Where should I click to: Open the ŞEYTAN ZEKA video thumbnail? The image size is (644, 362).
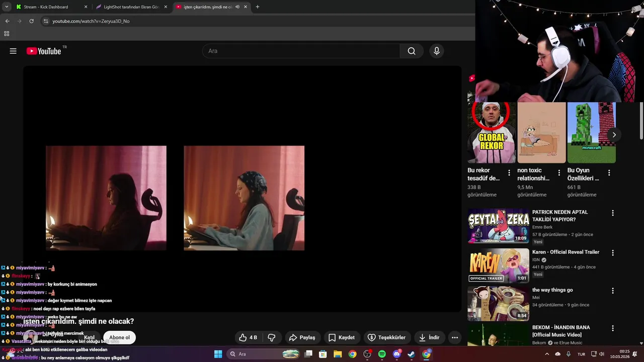[498, 226]
